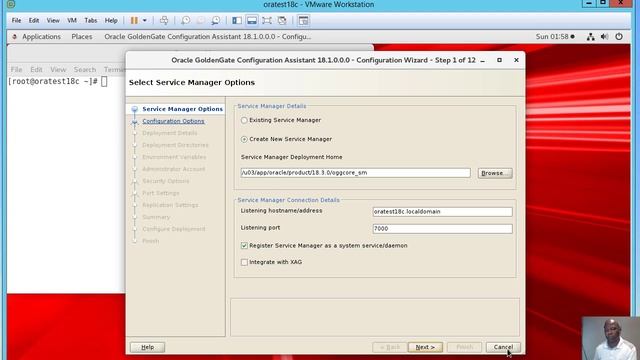
Task: Cancel the configuration wizard
Action: [x=503, y=347]
